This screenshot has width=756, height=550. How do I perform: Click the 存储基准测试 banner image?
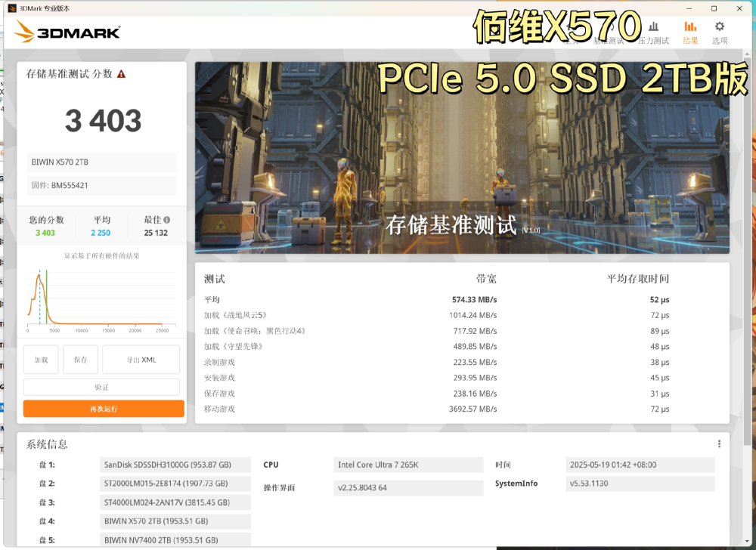pyautogui.click(x=462, y=157)
